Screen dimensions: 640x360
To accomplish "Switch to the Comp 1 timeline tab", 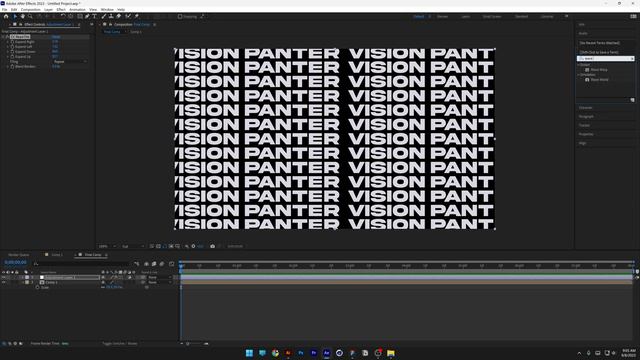I will (57, 255).
